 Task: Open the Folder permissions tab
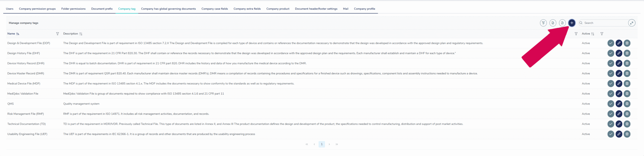(73, 9)
